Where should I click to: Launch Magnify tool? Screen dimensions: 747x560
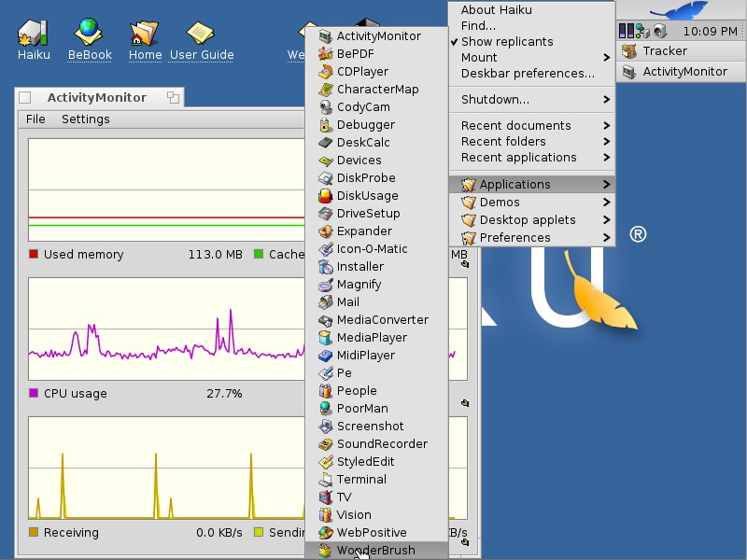point(376,285)
